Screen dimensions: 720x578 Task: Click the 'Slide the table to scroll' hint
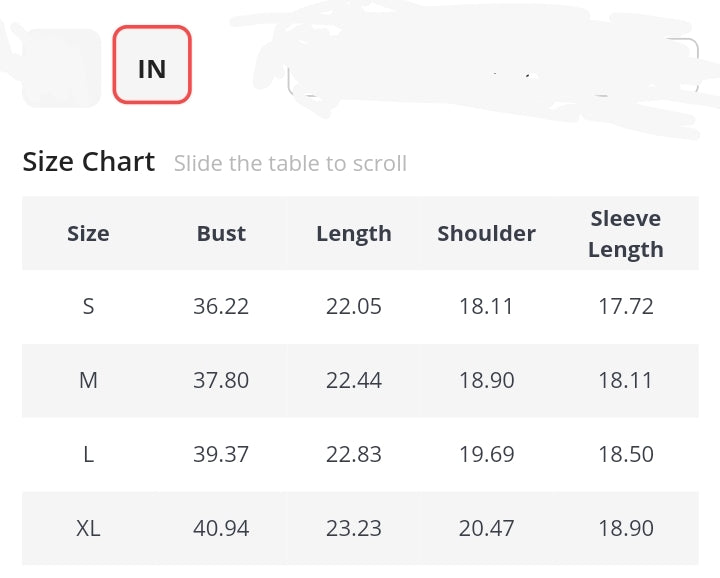point(290,163)
